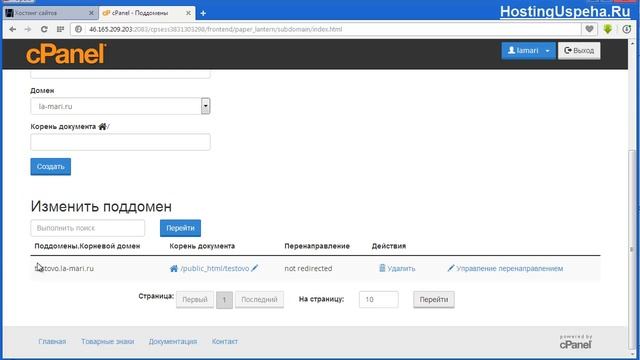This screenshot has height=360, width=640.
Task: Click Управление перенаправлением link
Action: 505,269
